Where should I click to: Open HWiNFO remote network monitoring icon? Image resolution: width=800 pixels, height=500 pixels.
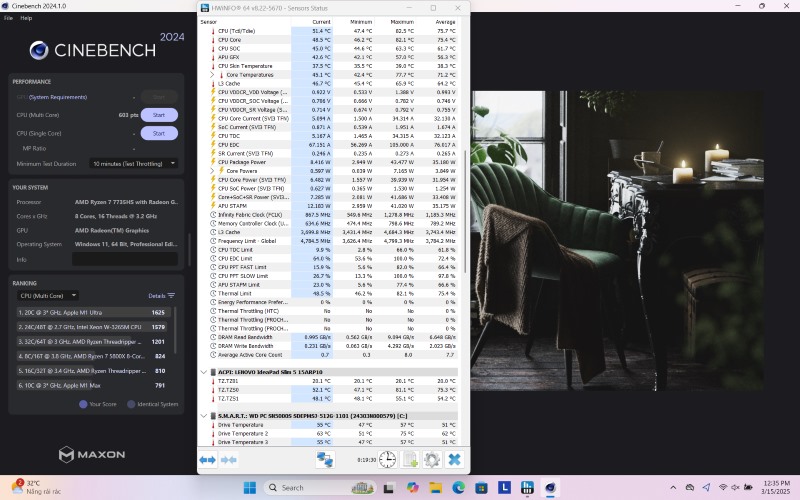(x=325, y=460)
